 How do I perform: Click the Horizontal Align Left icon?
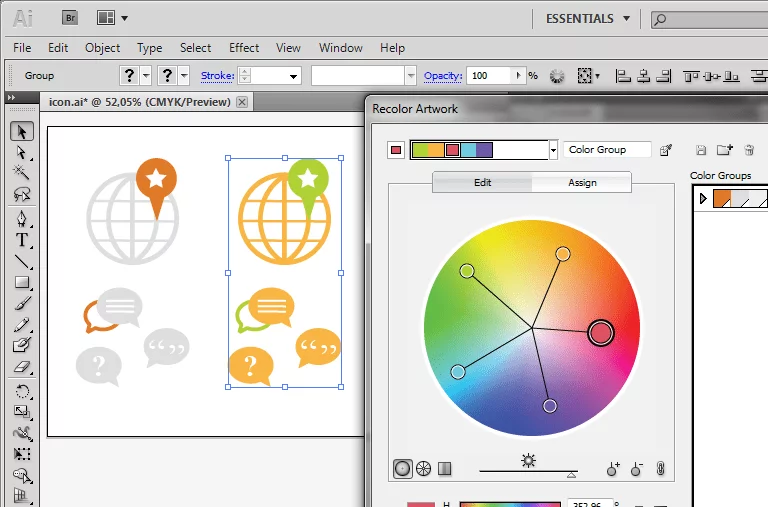(x=623, y=76)
